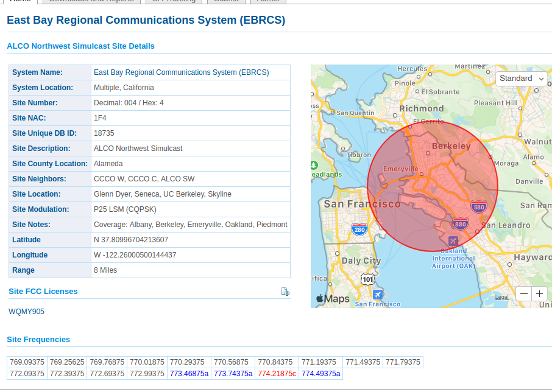Image resolution: width=552 pixels, height=392 pixels.
Task: Click the Richmond label on the map
Action: [422, 108]
